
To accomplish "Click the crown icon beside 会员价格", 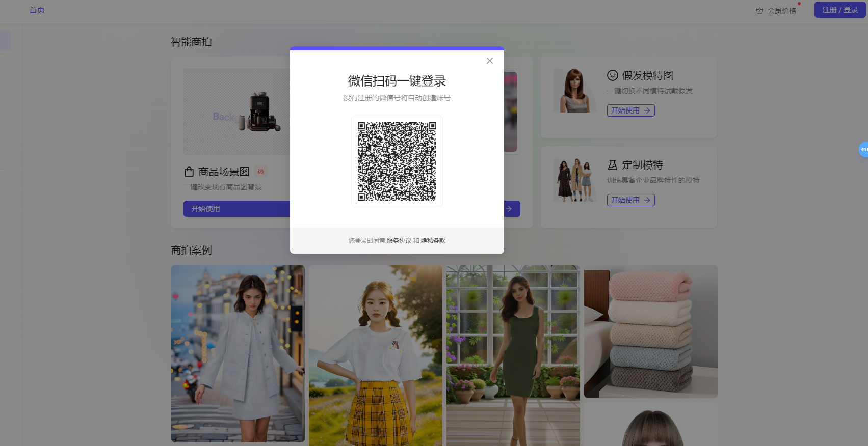I will (759, 11).
